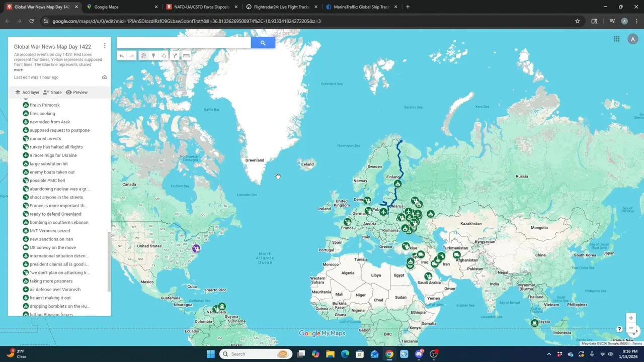Click the Undo arrow in map toolbar
This screenshot has width=644, height=362.
pyautogui.click(x=121, y=56)
